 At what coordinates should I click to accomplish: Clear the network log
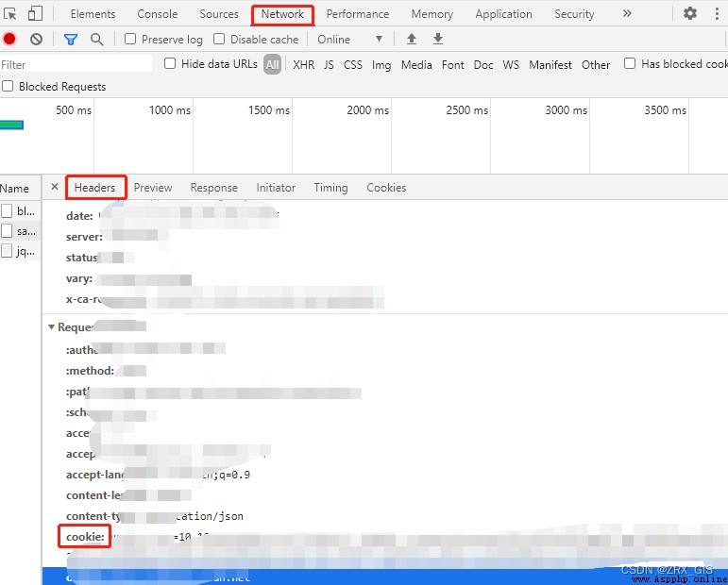pos(36,40)
